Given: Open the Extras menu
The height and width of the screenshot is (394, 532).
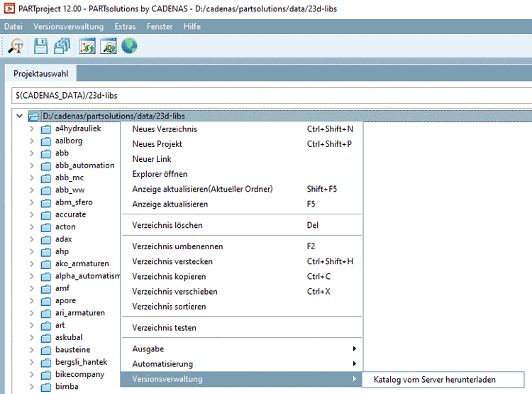Looking at the screenshot, I should 125,26.
